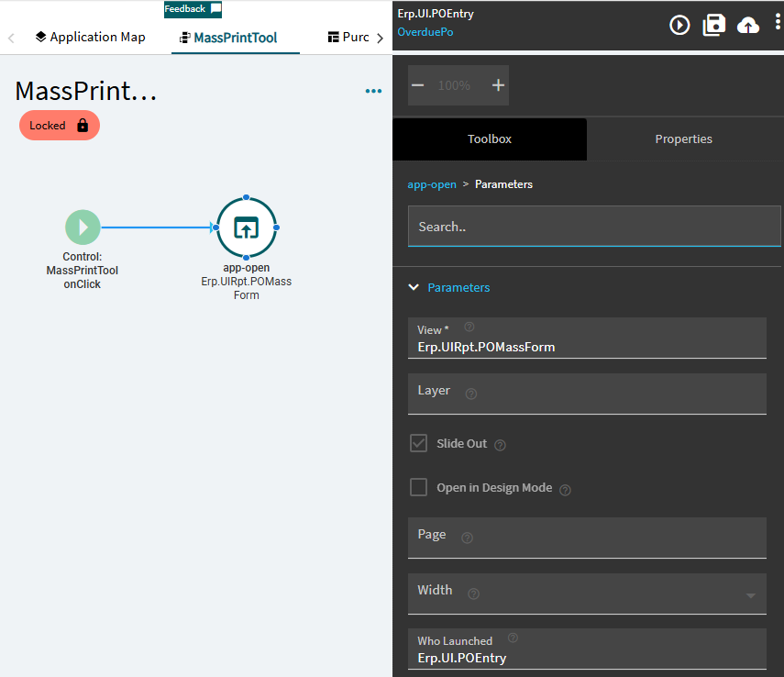Switch to the Properties tab

pos(683,139)
